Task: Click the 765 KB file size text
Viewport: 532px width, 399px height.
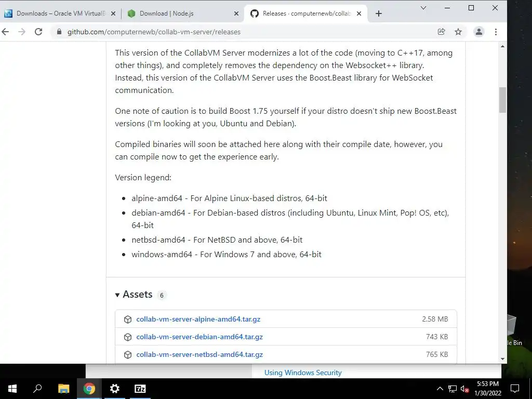Action: pos(437,354)
